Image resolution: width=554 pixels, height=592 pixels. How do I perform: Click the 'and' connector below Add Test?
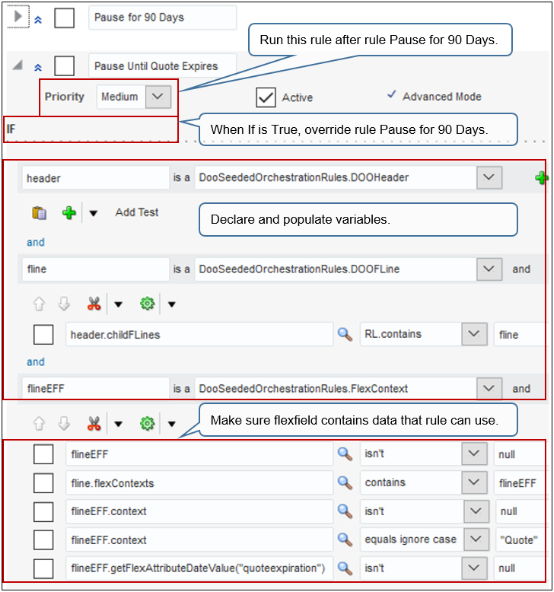(35, 242)
